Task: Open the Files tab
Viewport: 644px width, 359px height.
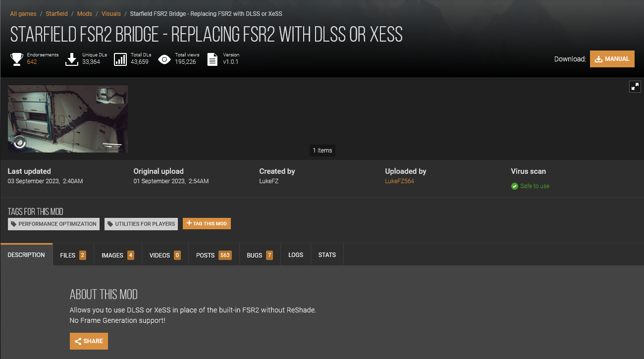Action: tap(73, 255)
